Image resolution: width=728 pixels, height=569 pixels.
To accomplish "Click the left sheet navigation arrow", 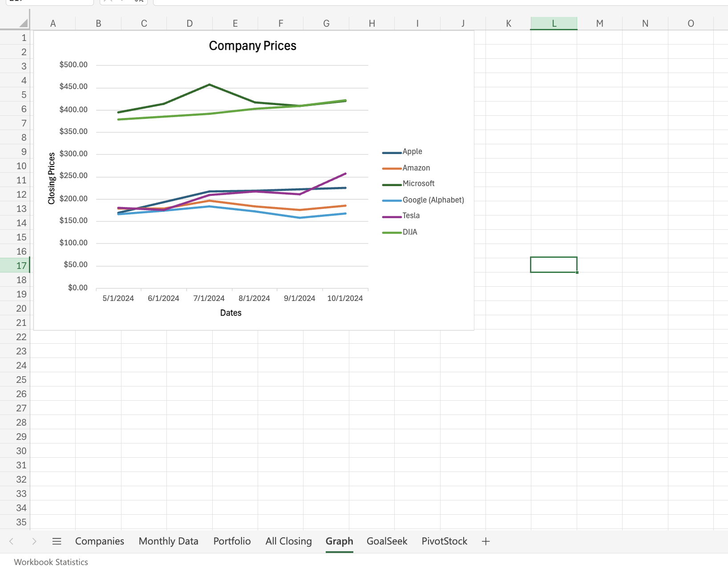I will 11,541.
